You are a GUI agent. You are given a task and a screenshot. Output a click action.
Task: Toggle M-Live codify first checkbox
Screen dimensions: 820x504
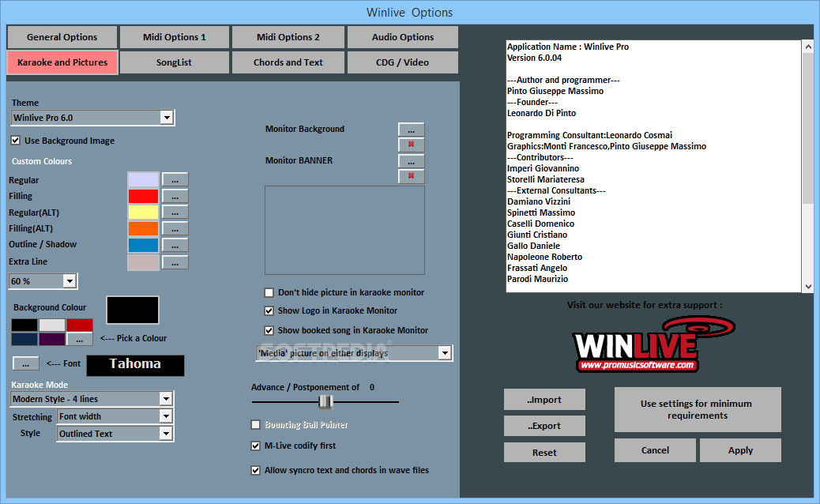[x=255, y=446]
